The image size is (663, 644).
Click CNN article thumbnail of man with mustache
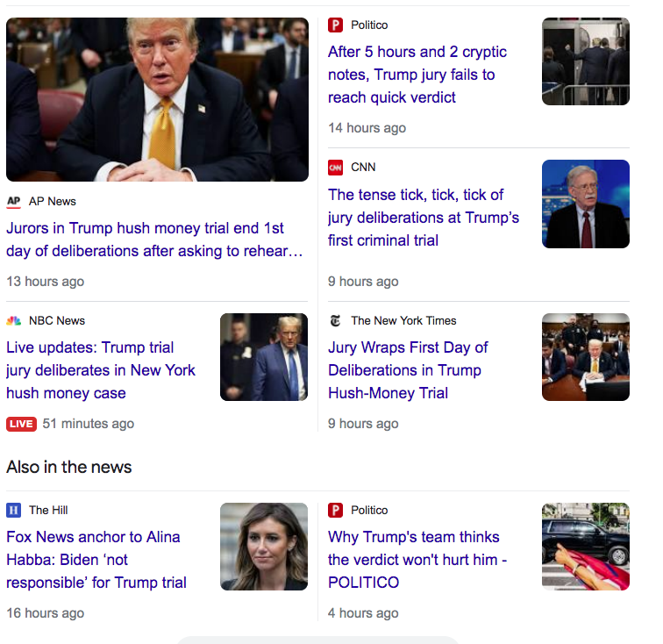coord(586,204)
